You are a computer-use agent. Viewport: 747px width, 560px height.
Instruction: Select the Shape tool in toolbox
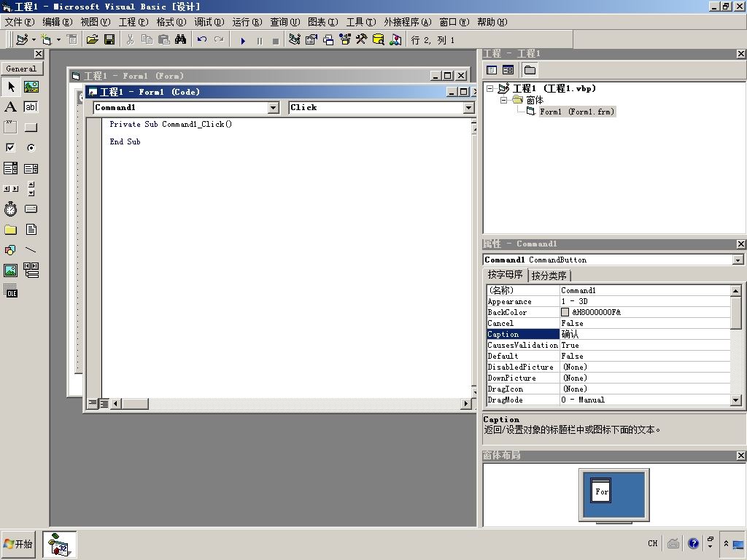coord(10,250)
